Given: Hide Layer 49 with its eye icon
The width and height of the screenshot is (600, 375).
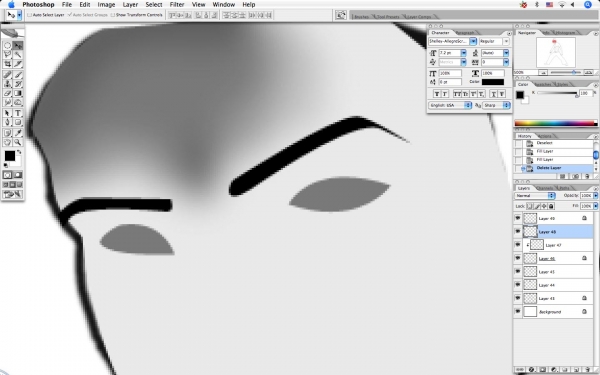Looking at the screenshot, I should click(518, 218).
